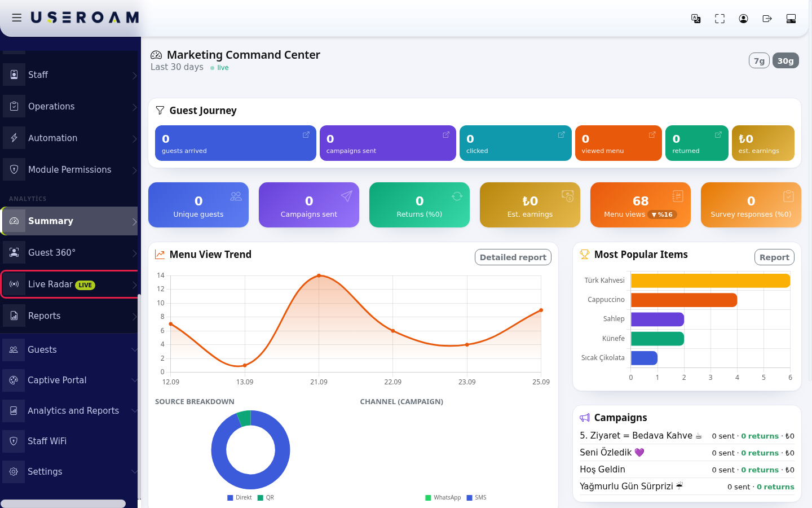Expand the Staff menu chevron
Screen dimensions: 812x508
tap(134, 75)
